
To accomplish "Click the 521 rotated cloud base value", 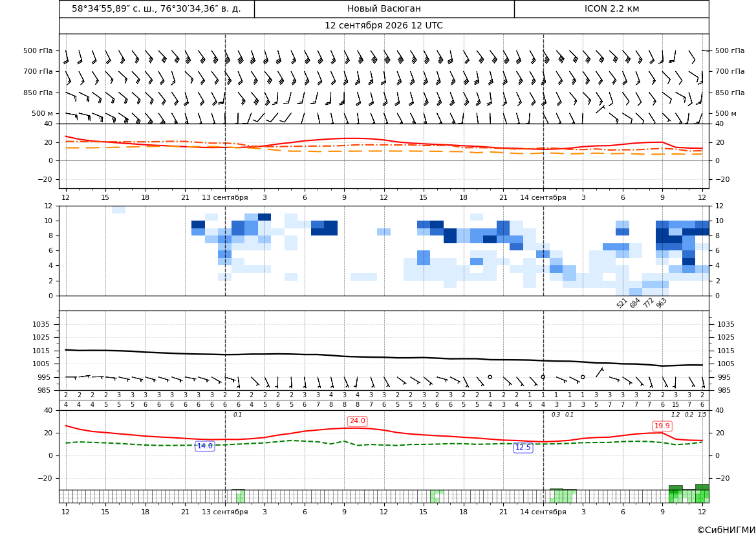I will coord(622,303).
